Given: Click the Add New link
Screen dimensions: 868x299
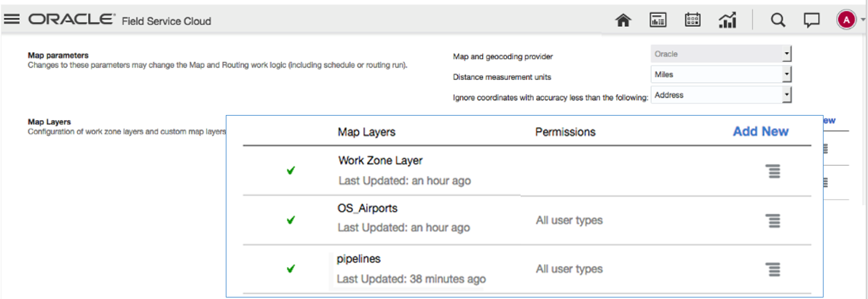Looking at the screenshot, I should click(760, 132).
